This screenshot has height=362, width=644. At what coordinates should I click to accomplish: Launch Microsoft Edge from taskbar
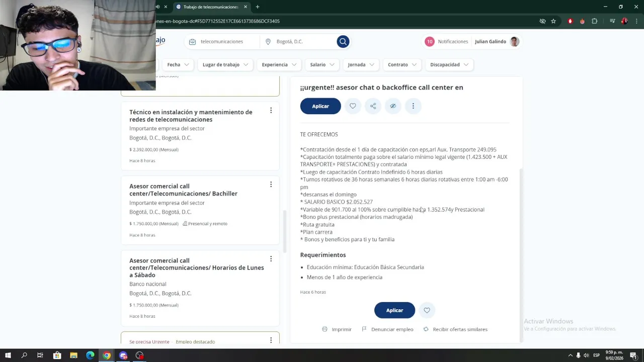click(x=90, y=355)
